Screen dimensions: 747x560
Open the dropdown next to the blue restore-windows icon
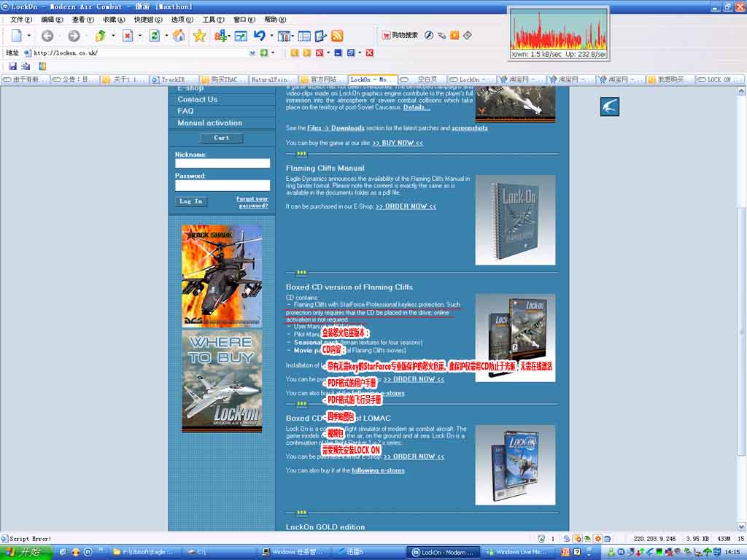360,52
